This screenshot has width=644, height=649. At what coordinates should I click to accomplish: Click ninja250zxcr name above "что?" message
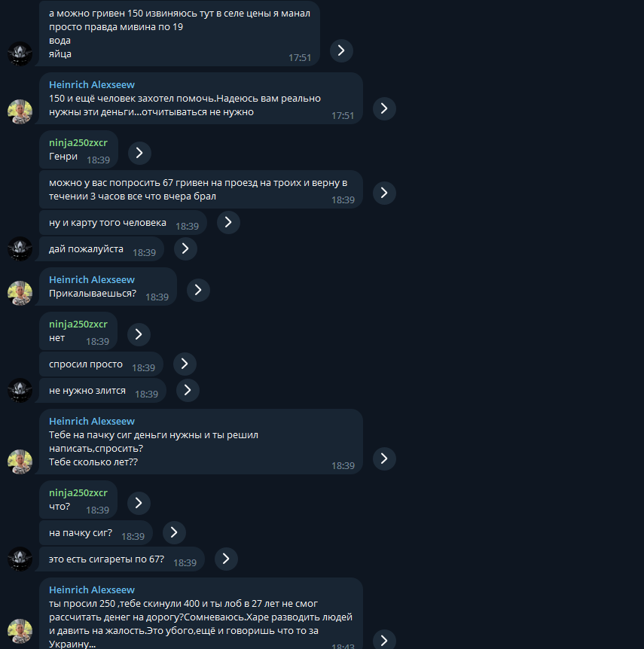coord(78,493)
